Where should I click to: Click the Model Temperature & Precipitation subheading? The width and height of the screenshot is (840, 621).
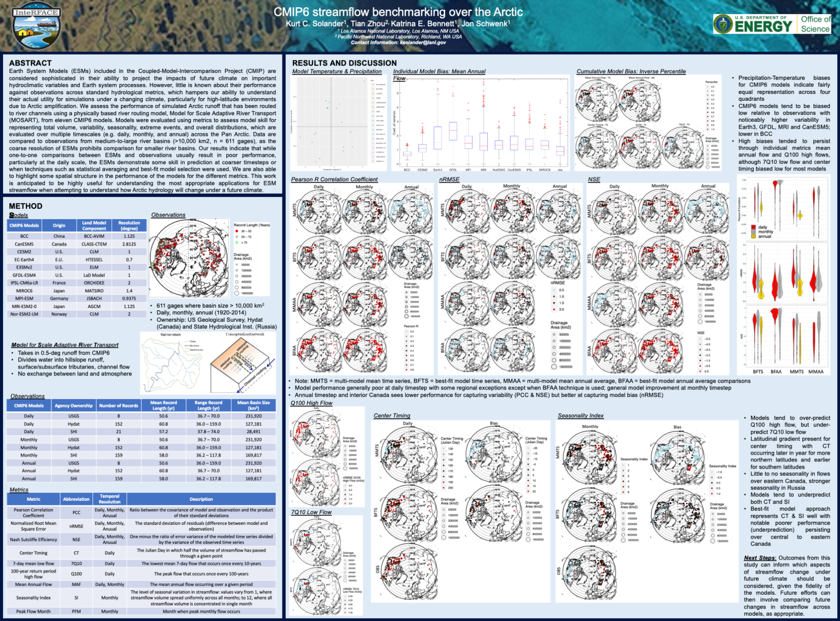pos(337,71)
